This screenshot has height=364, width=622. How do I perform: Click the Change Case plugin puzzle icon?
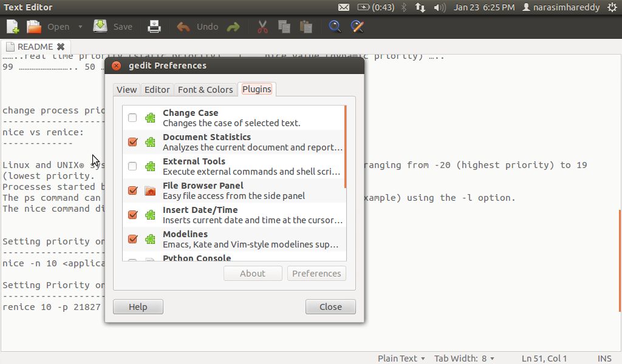pos(150,118)
